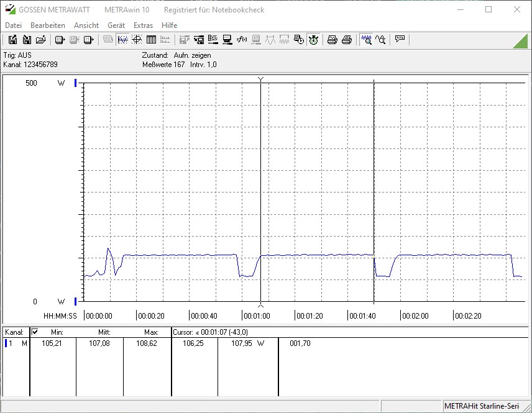Open the table view icon
The width and height of the screenshot is (532, 413).
point(151,40)
